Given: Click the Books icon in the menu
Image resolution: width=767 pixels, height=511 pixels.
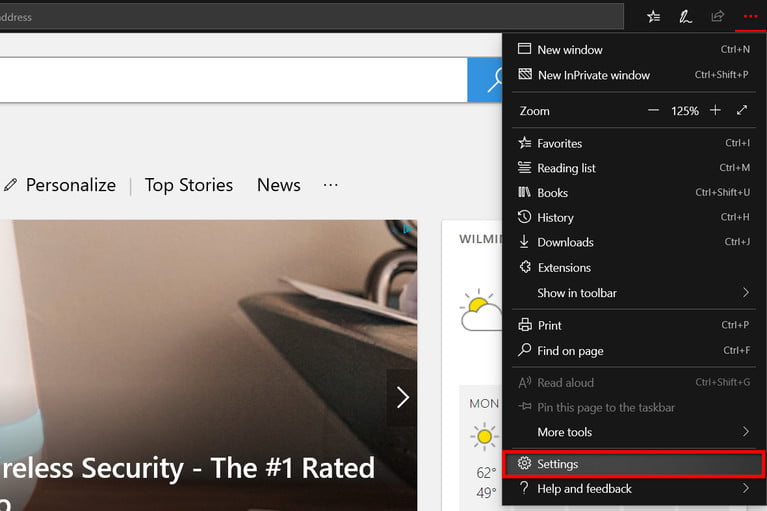Looking at the screenshot, I should 524,192.
